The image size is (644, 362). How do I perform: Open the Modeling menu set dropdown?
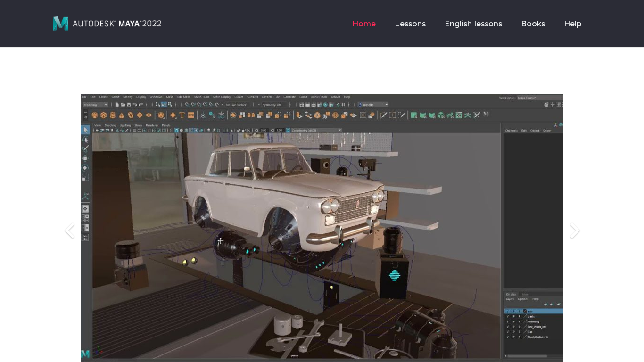pos(96,105)
